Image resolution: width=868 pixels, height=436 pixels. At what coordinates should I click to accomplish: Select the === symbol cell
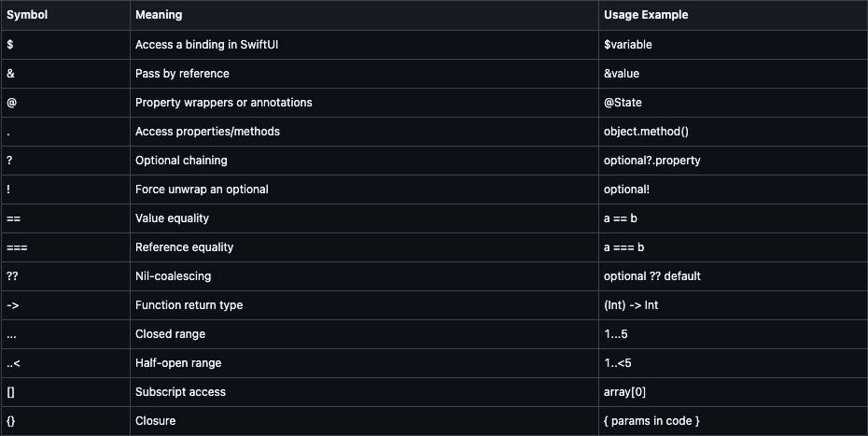65,247
